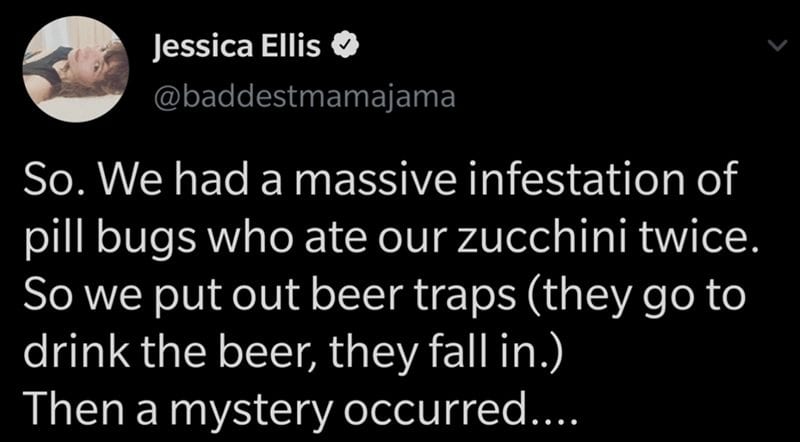The image size is (800, 442).
Task: Click the display name Jessica Ellis
Action: pyautogui.click(x=237, y=47)
